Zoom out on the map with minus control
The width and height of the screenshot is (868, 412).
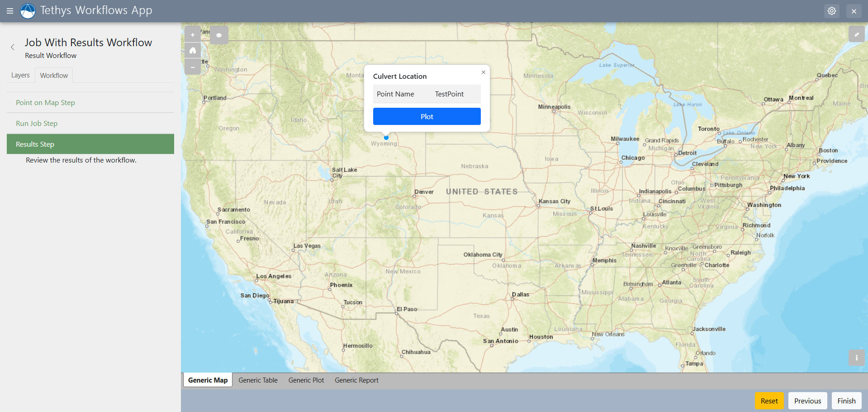click(x=192, y=67)
